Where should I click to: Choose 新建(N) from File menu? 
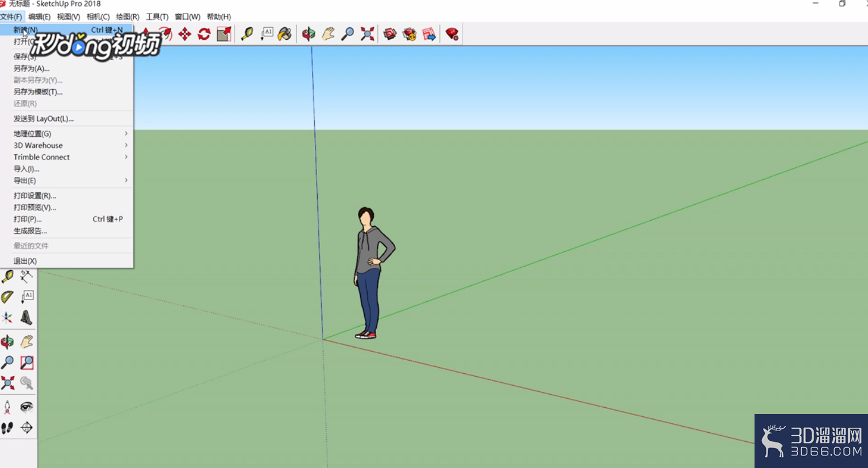pyautogui.click(x=67, y=29)
